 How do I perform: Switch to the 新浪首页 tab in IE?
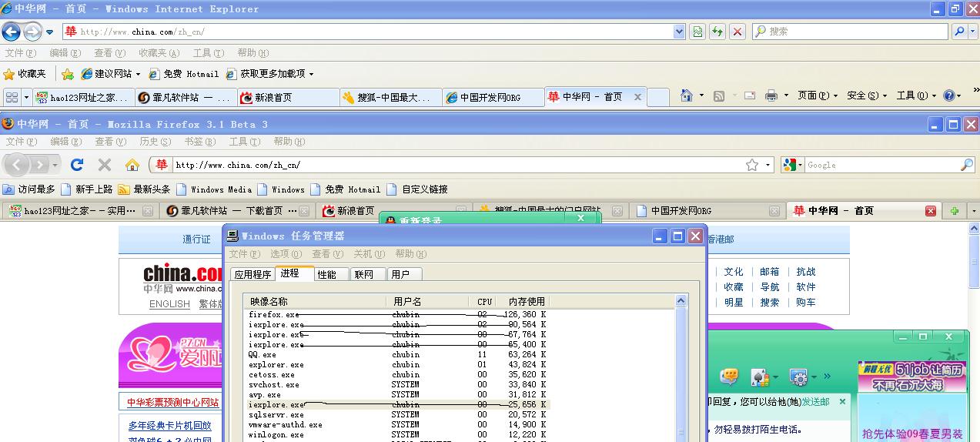tap(289, 97)
